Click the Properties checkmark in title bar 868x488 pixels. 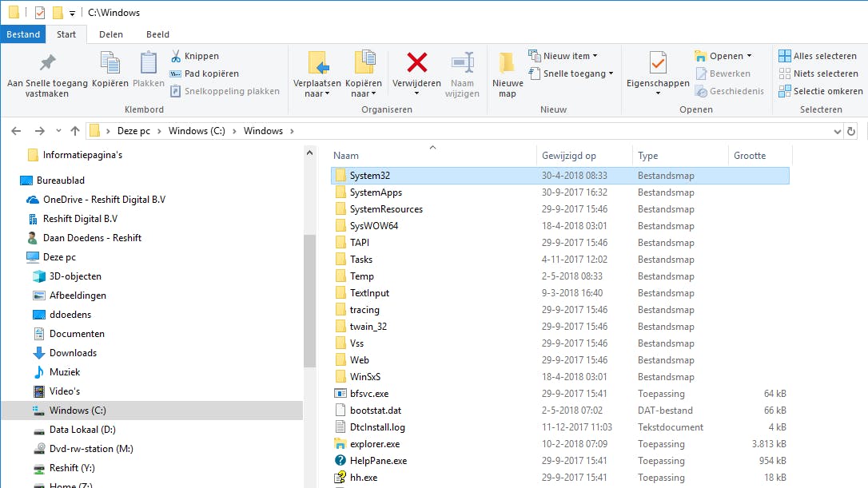click(40, 12)
